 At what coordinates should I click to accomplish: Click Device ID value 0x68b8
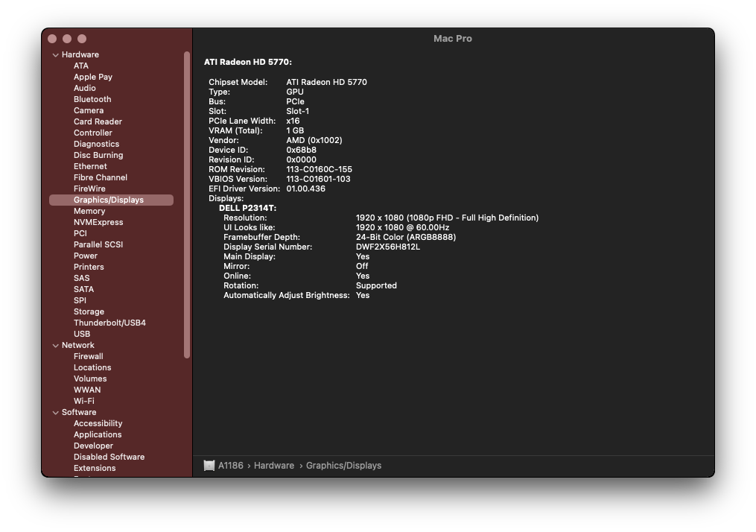(x=302, y=150)
